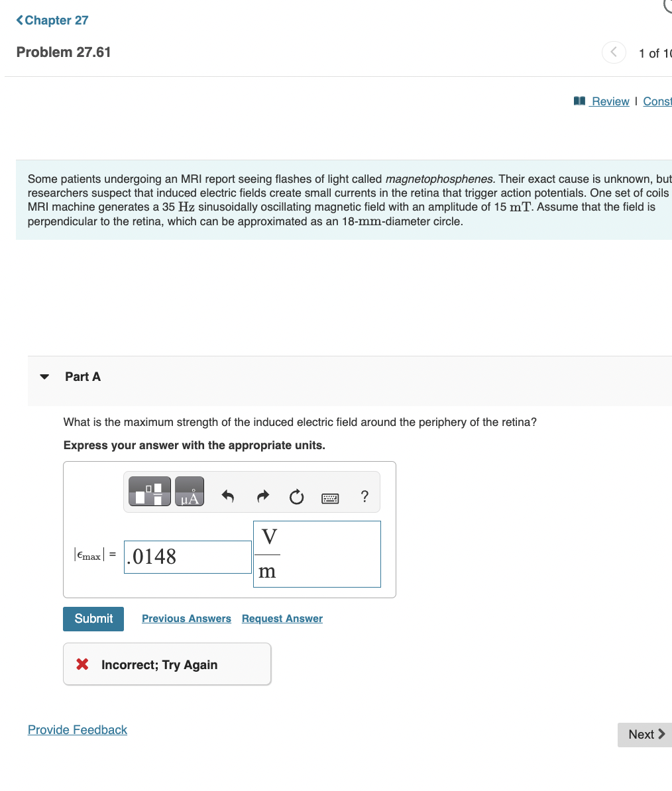Open the Constants link

[x=657, y=101]
